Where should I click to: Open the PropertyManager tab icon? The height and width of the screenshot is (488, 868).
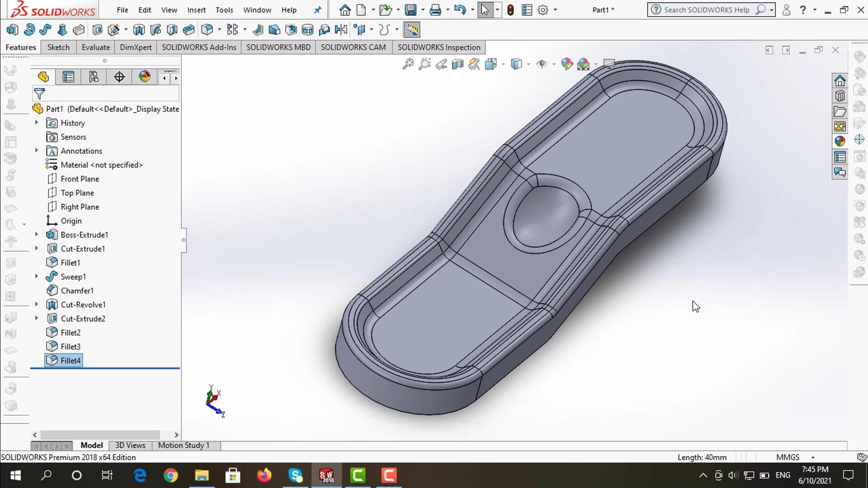[x=68, y=77]
